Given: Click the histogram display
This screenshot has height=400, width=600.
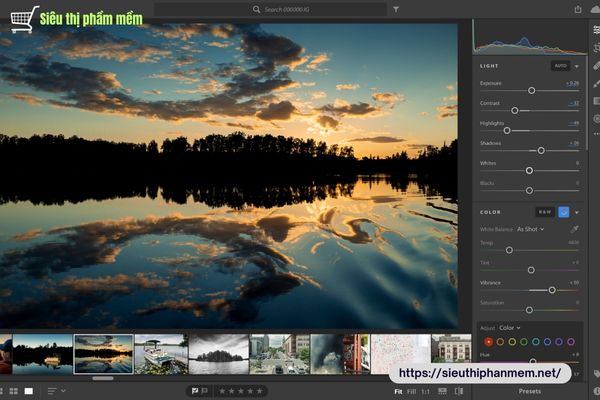Looking at the screenshot, I should (x=530, y=38).
